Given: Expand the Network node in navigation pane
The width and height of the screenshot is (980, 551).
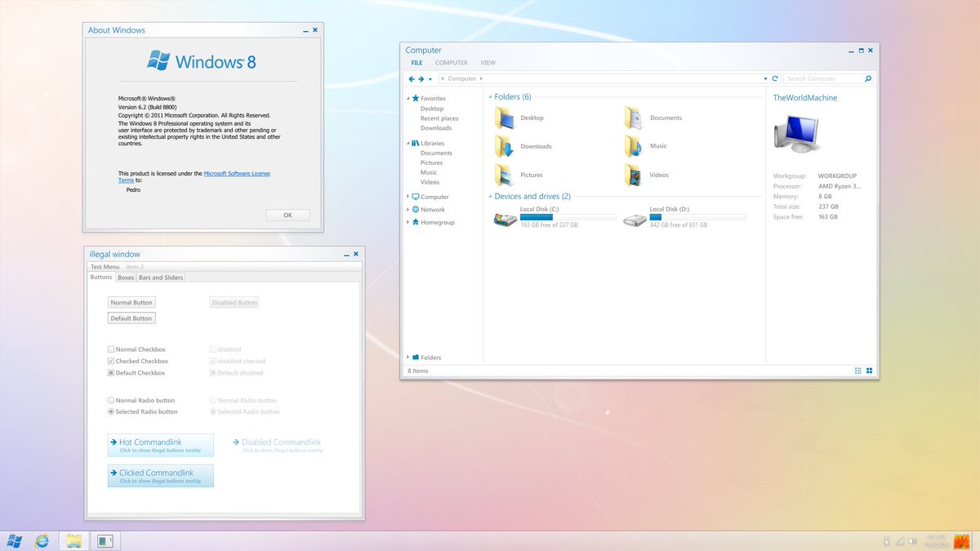Looking at the screenshot, I should [x=408, y=210].
